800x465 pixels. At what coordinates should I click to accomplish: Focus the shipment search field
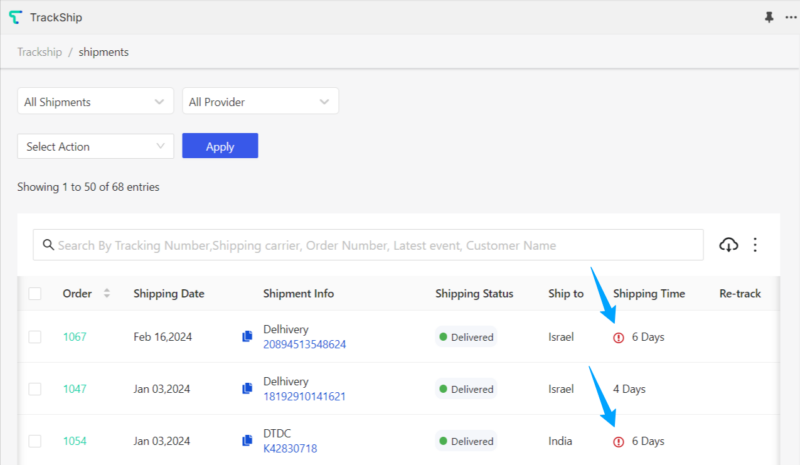pyautogui.click(x=368, y=245)
